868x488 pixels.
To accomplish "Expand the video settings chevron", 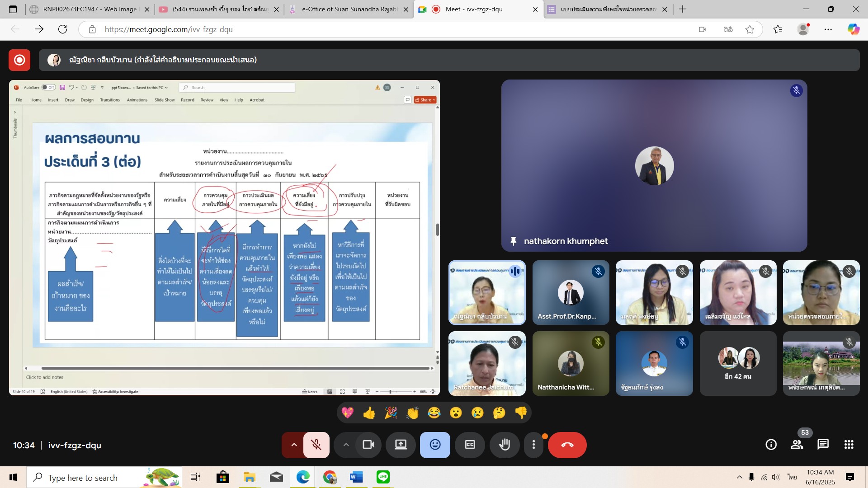I will point(346,445).
